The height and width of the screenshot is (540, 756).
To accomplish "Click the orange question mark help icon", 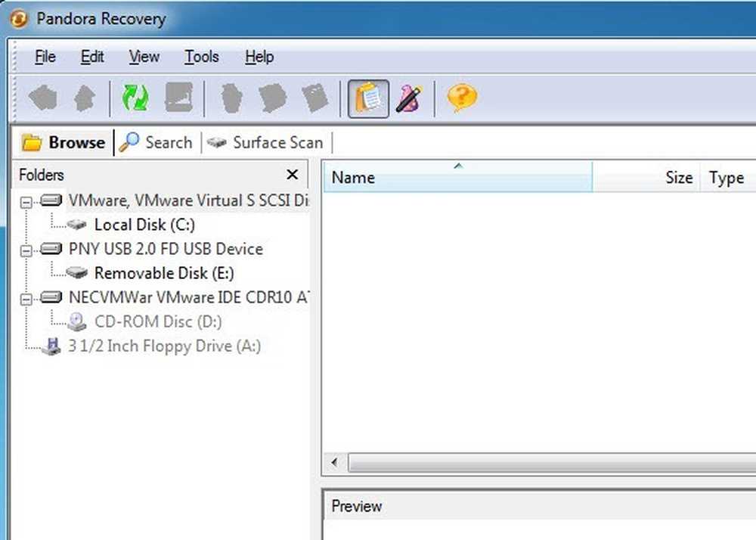I will coord(462,98).
